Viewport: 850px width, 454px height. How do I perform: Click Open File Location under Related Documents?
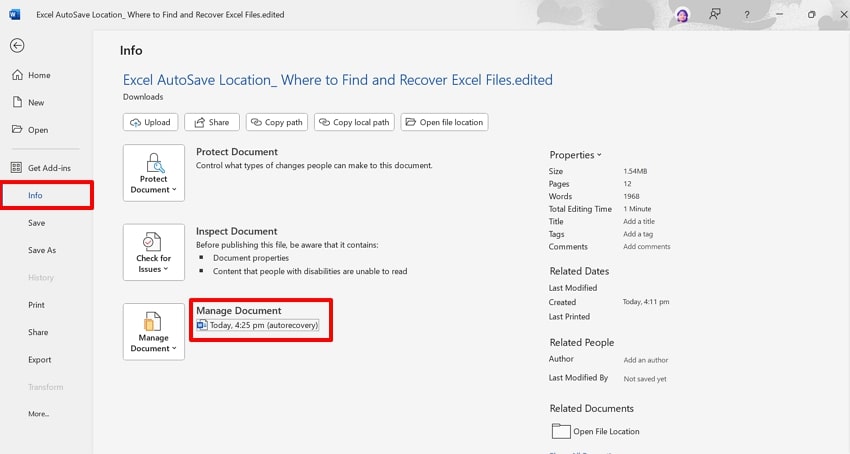point(596,431)
